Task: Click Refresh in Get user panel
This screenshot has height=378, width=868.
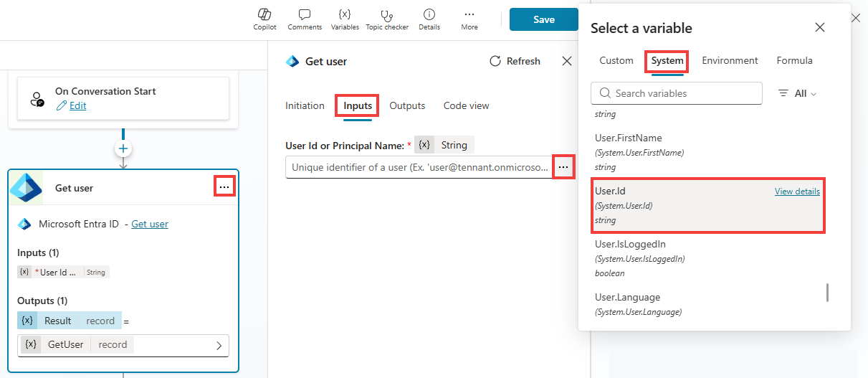Action: (515, 62)
